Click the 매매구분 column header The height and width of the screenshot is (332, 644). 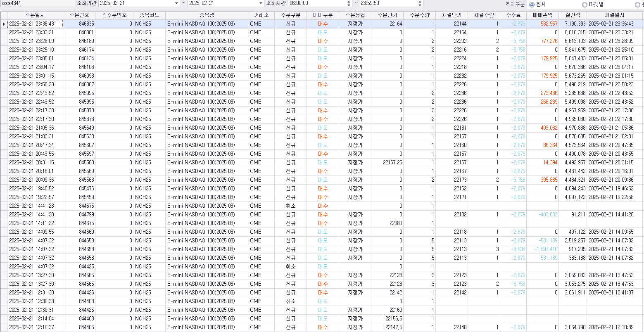click(x=323, y=15)
